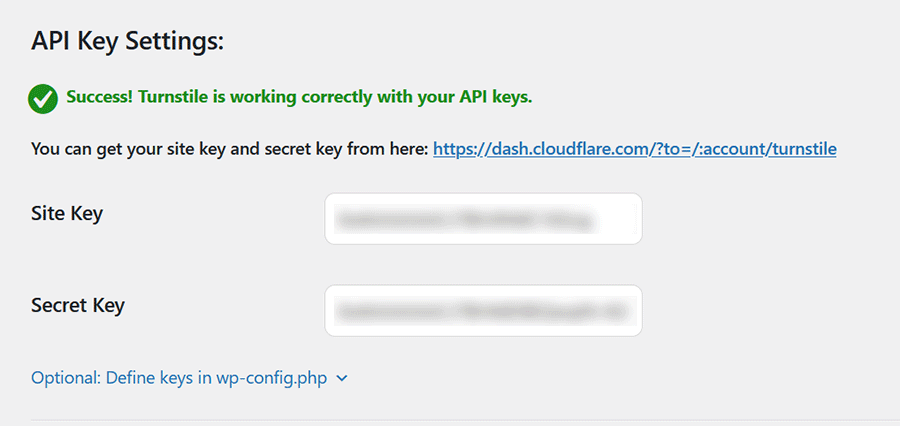Click the horizontal divider below the wp-config option
Viewport: 900px width, 426px height.
[x=450, y=420]
